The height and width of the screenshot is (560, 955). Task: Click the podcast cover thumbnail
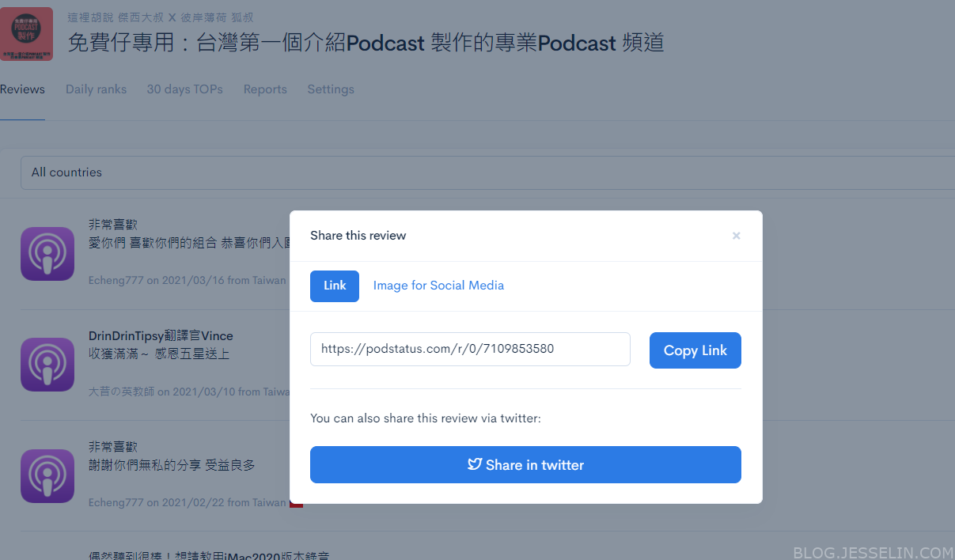click(x=26, y=34)
